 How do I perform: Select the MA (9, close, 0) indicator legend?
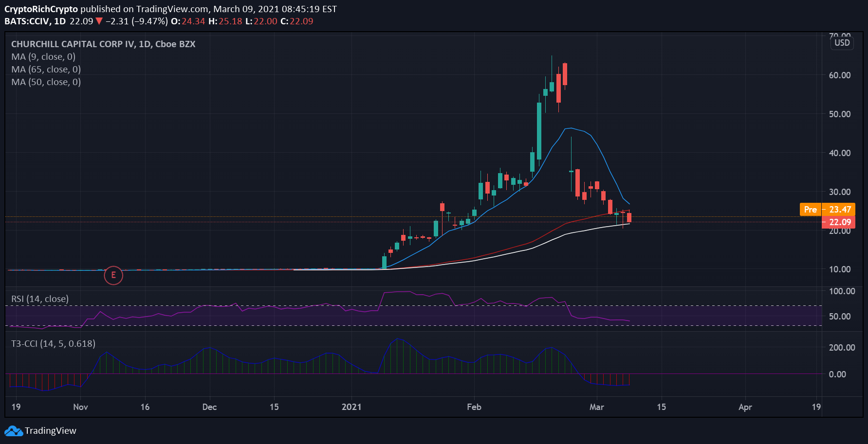click(43, 57)
